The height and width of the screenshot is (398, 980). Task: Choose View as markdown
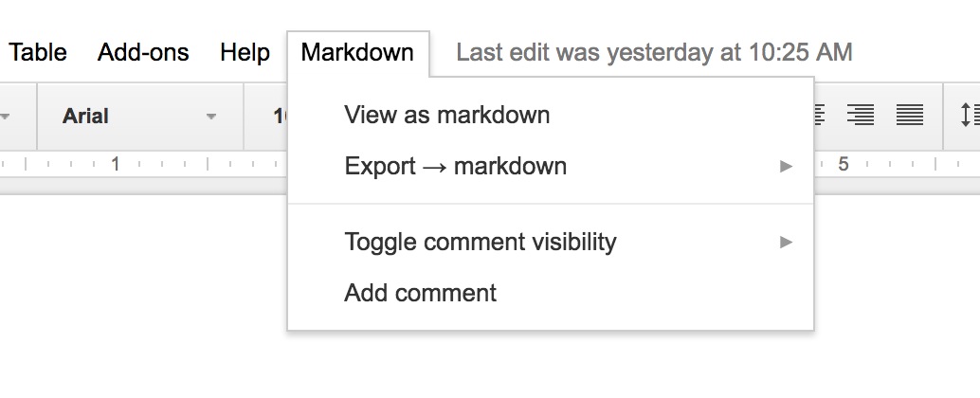[x=447, y=116]
